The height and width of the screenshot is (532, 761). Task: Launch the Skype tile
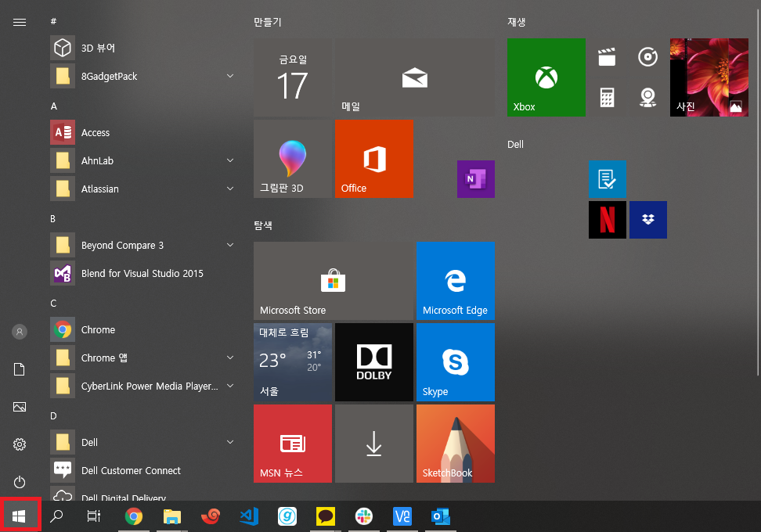(x=455, y=362)
